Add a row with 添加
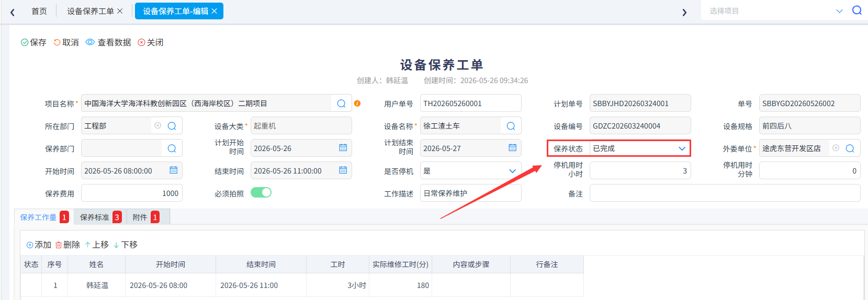868x300 pixels. click(39, 245)
